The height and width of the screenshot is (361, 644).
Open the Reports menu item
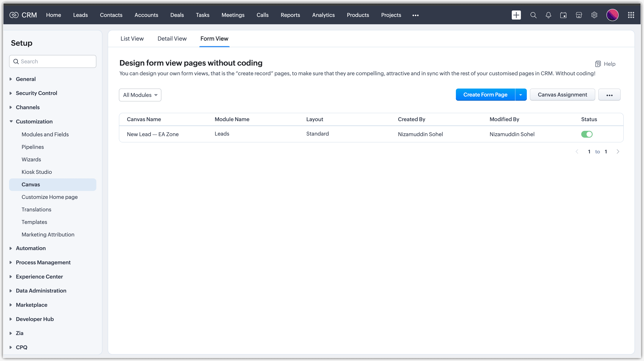point(290,15)
